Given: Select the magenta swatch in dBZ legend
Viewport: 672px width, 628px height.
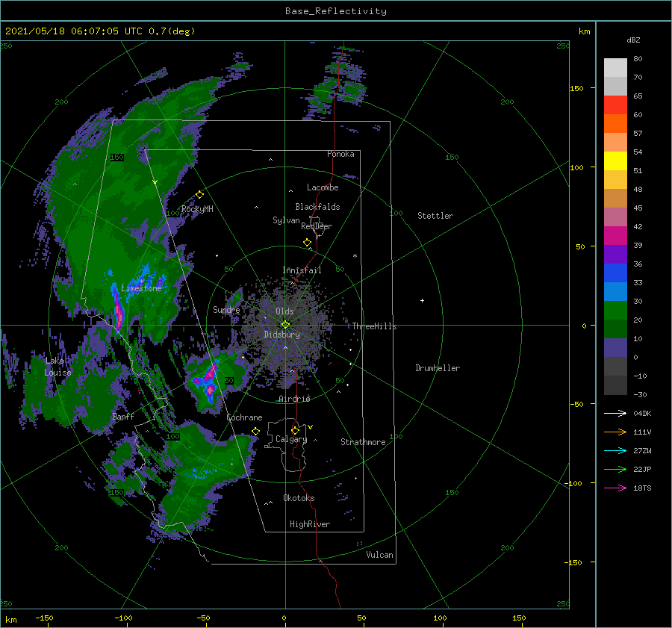Looking at the screenshot, I should click(615, 236).
